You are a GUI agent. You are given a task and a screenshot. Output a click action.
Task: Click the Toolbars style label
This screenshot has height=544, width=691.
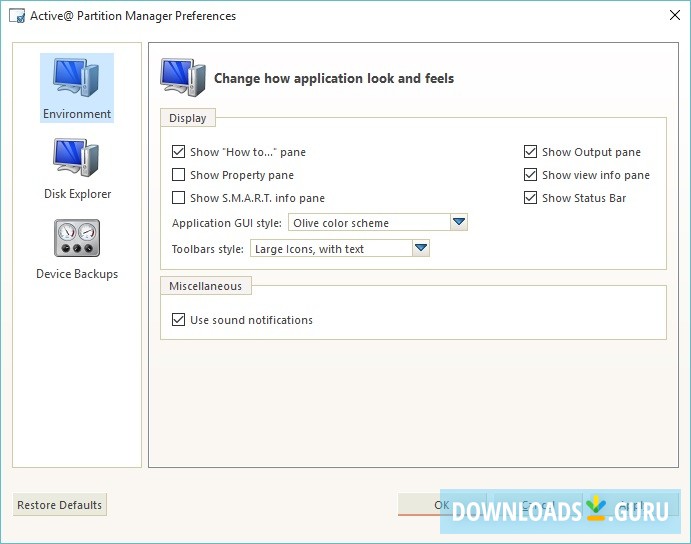pos(208,249)
